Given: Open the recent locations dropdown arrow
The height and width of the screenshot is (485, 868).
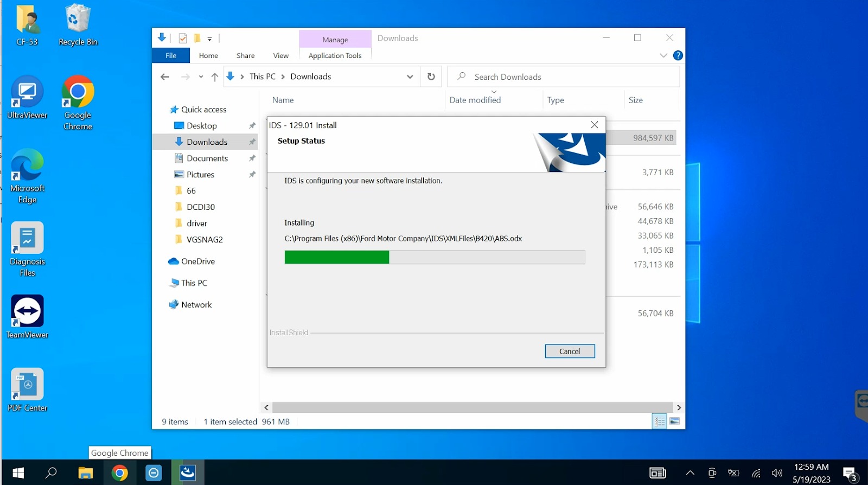Looking at the screenshot, I should pyautogui.click(x=201, y=77).
